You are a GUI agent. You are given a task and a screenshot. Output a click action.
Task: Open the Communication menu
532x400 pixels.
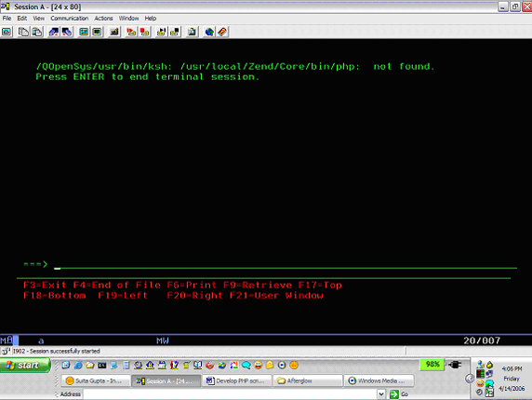coord(70,19)
